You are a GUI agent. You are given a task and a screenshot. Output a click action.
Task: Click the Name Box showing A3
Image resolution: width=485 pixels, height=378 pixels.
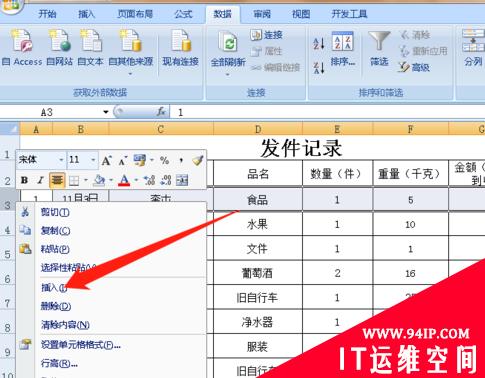tap(50, 112)
